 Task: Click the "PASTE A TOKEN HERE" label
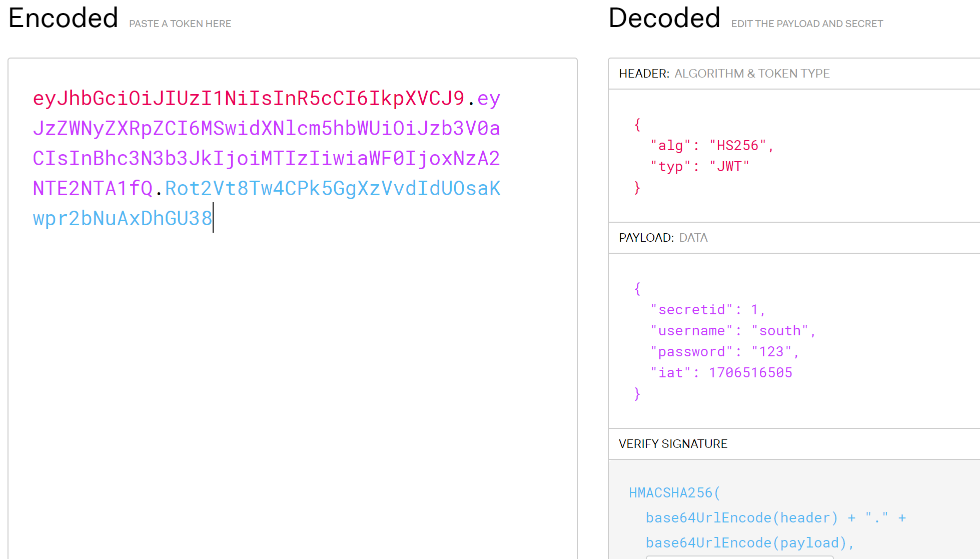coord(180,24)
